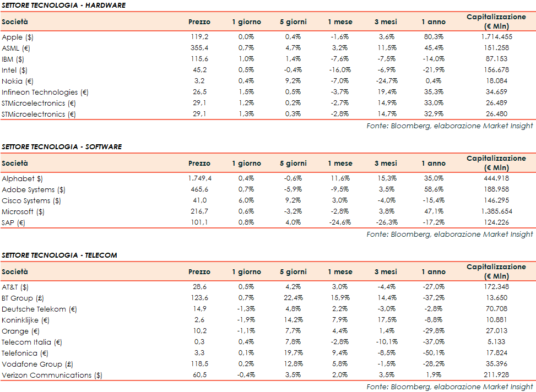Click the SETTORE TECNOLOGIA - SOFTWARE heading
Screen dimensions: 536x392
[62, 147]
